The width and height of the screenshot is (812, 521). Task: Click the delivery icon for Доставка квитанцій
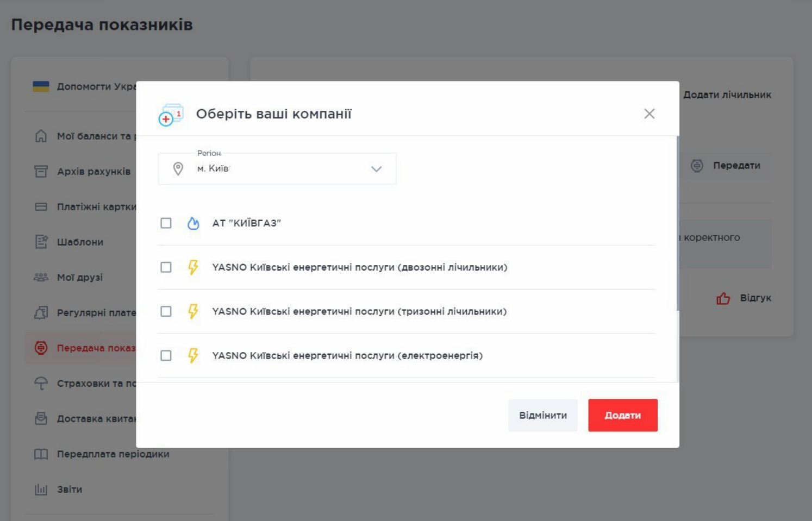coord(41,418)
